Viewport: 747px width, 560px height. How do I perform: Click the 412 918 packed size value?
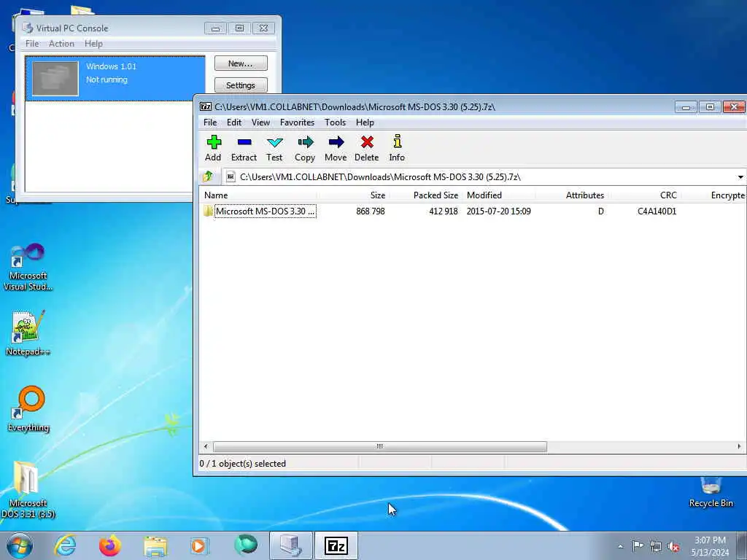(x=443, y=211)
